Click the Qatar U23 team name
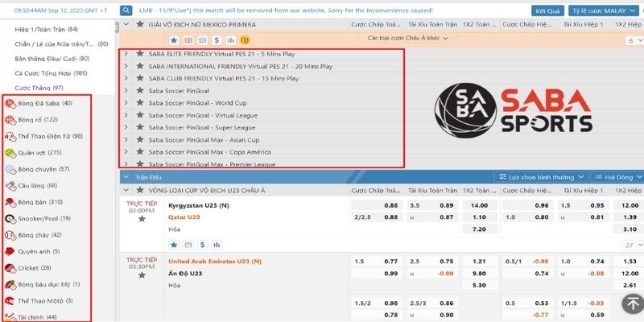The image size is (644, 322). click(184, 217)
